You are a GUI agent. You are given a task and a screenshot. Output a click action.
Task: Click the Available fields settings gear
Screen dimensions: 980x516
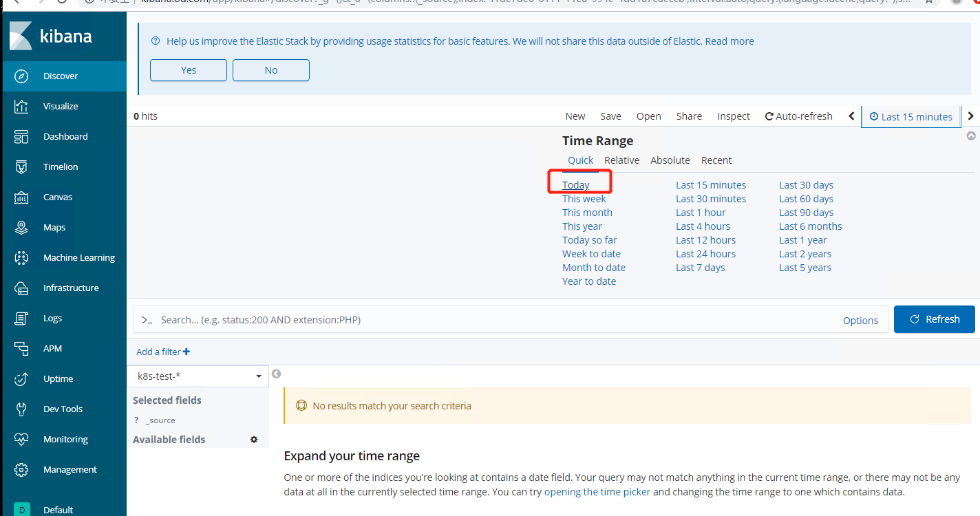(x=254, y=440)
